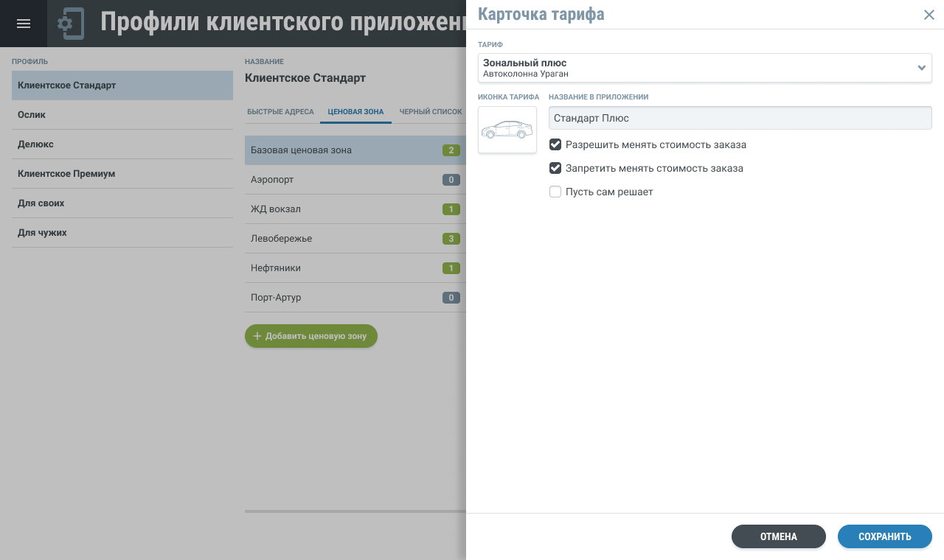This screenshot has width=944, height=560.
Task: Uncheck Запретить менять стоимость заказа
Action: tap(555, 168)
